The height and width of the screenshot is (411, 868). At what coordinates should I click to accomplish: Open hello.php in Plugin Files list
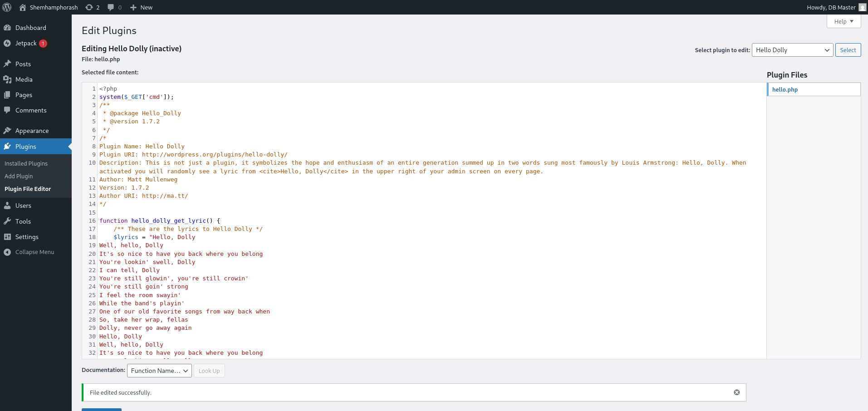pos(785,89)
